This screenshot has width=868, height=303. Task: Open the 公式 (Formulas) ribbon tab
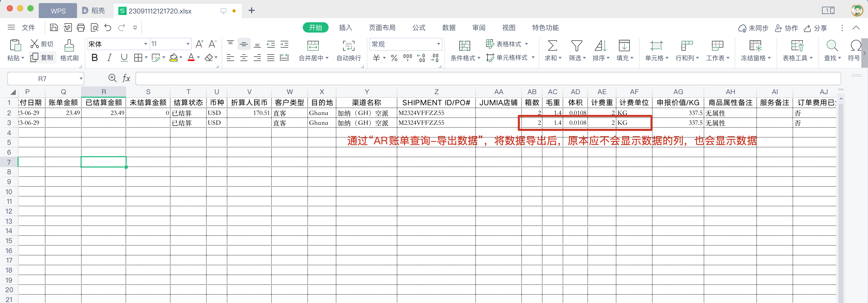point(419,28)
